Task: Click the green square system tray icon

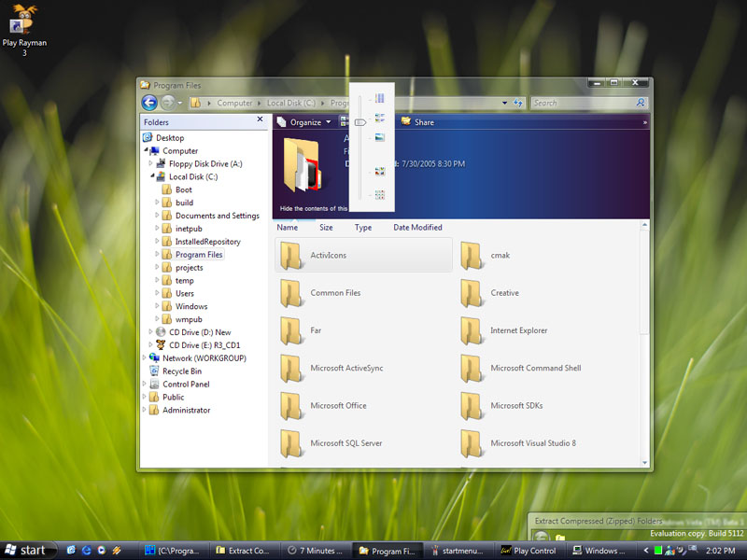Action: [x=658, y=551]
